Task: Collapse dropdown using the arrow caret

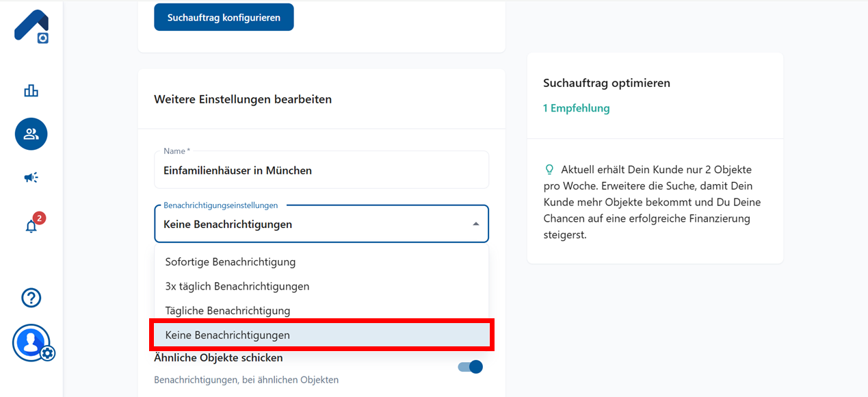Action: [x=476, y=224]
